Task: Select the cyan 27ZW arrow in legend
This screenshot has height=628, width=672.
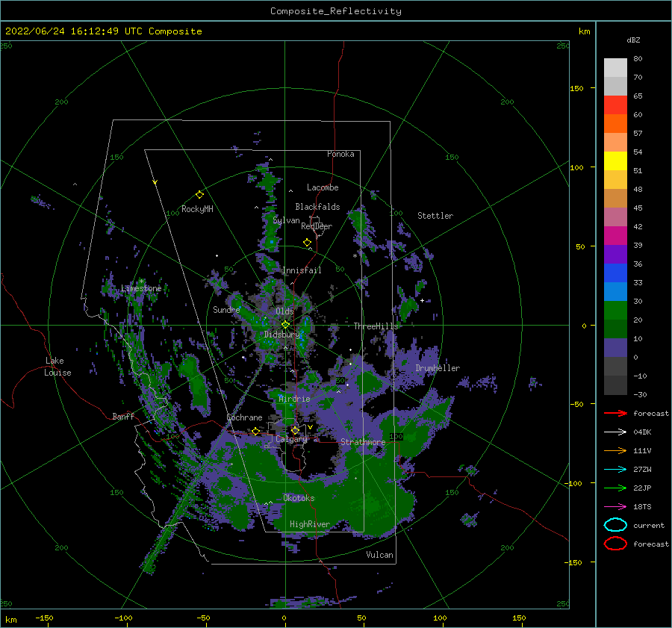Action: coord(615,470)
